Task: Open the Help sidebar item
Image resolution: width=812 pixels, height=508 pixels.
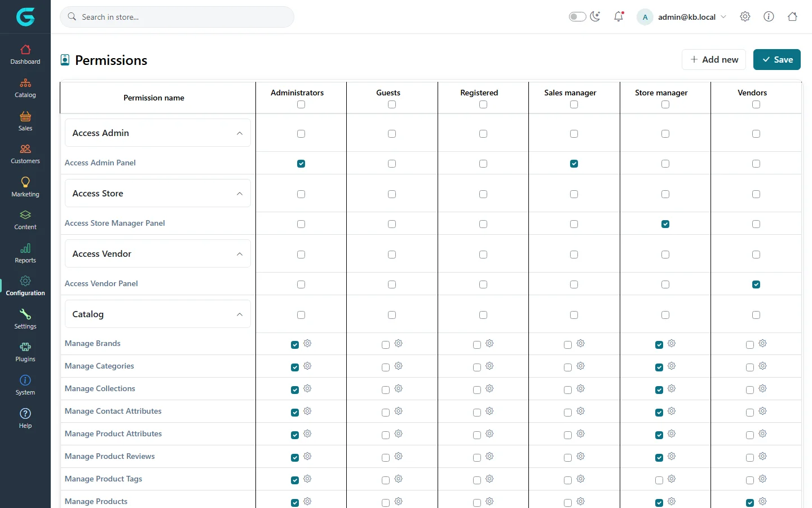Action: coord(25,419)
